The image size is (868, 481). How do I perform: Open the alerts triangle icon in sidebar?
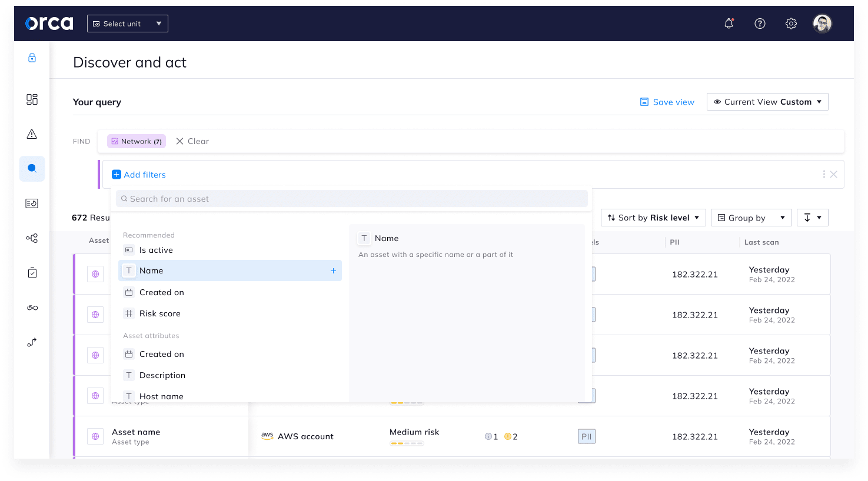(x=32, y=134)
